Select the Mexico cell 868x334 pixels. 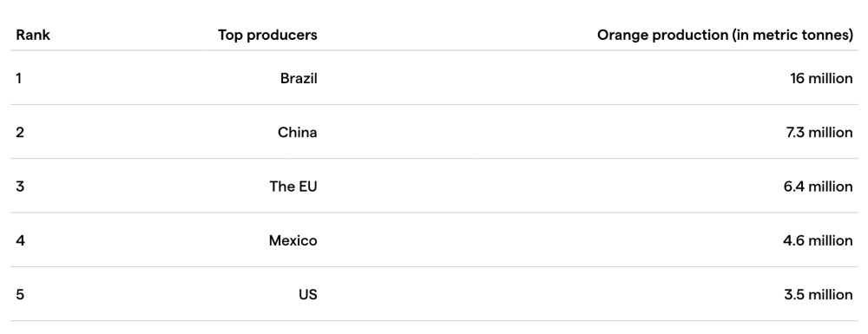[x=293, y=240]
